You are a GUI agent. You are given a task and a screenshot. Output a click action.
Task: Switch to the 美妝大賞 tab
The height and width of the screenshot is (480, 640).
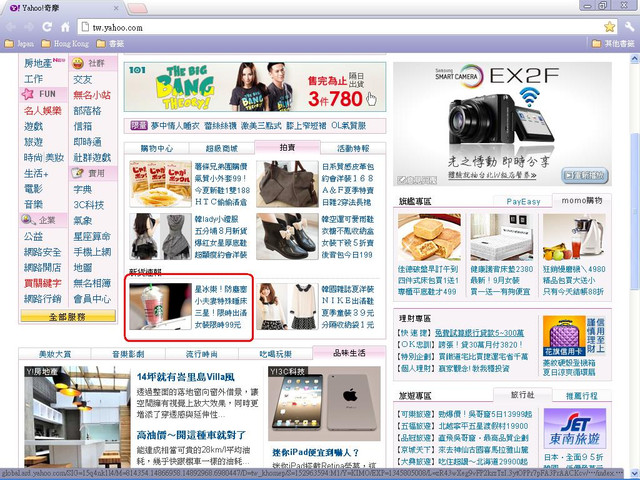tap(55, 354)
